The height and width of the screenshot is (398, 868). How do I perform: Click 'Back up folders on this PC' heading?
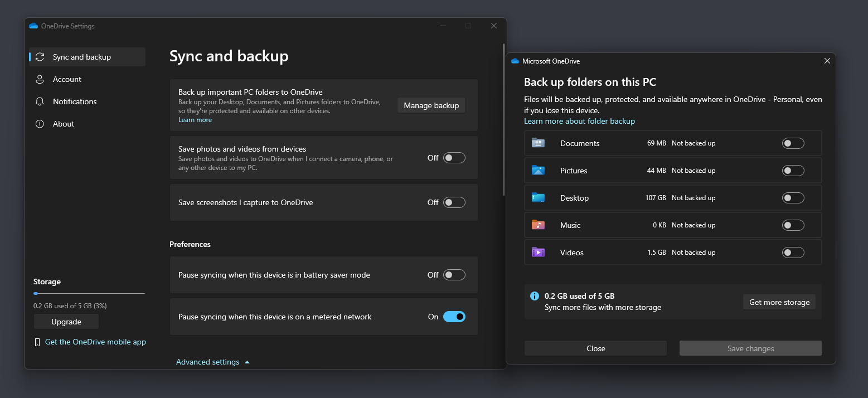point(590,82)
